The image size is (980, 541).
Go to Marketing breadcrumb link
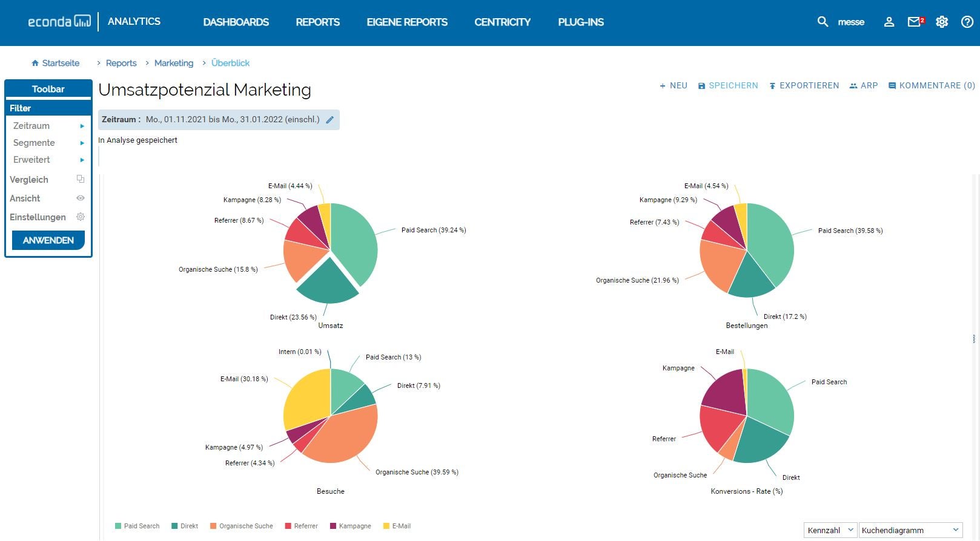coord(174,63)
